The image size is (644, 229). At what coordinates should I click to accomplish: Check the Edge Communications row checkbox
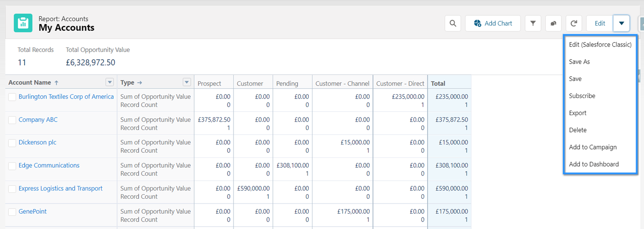13,166
